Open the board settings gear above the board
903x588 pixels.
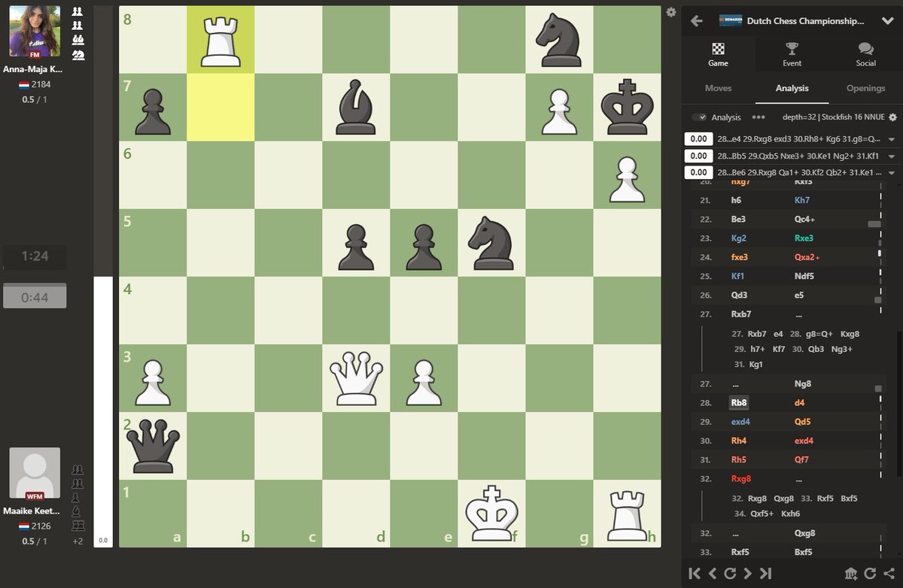pos(670,12)
